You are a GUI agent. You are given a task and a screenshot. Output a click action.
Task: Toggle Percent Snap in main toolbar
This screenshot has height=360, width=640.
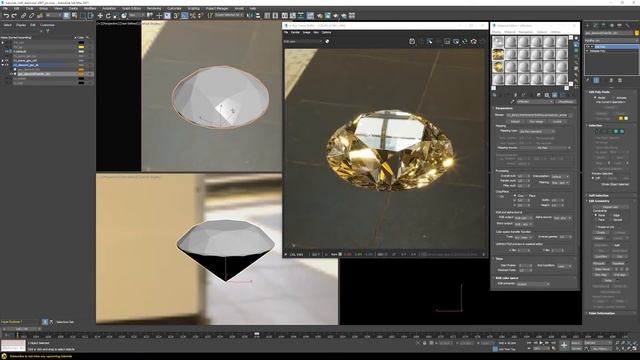pos(193,16)
